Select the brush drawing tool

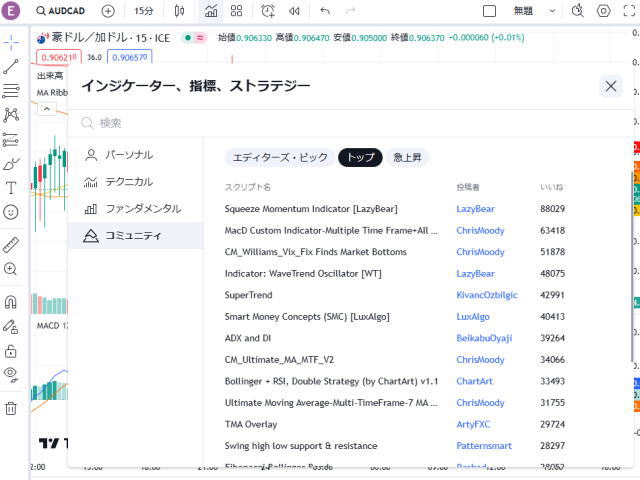point(11,164)
